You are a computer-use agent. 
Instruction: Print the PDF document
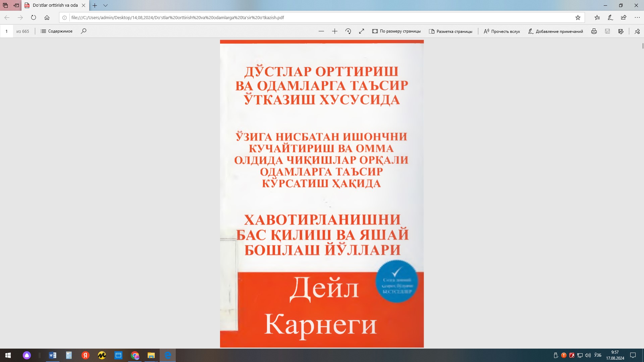594,31
